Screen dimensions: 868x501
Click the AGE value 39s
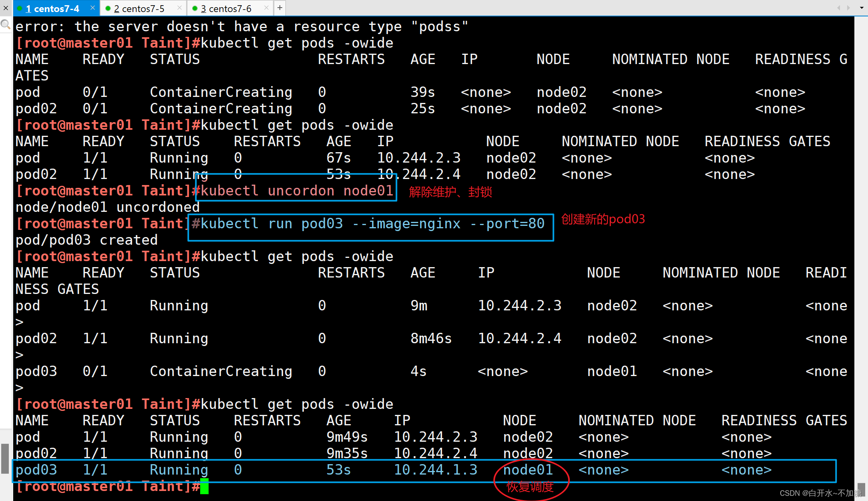[422, 92]
